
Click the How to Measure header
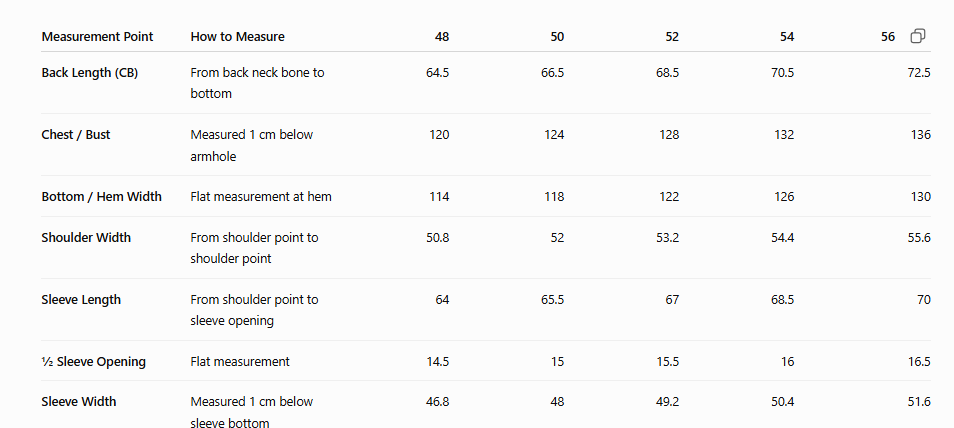click(237, 37)
